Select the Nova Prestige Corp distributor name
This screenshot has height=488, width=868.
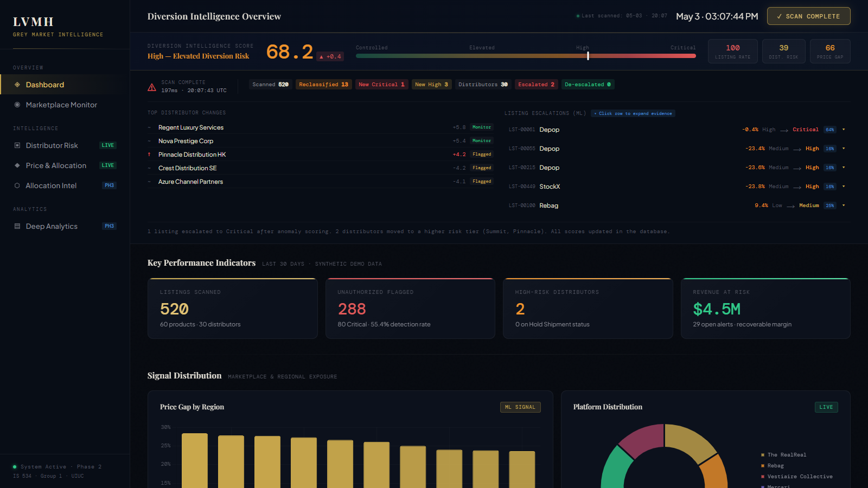186,141
